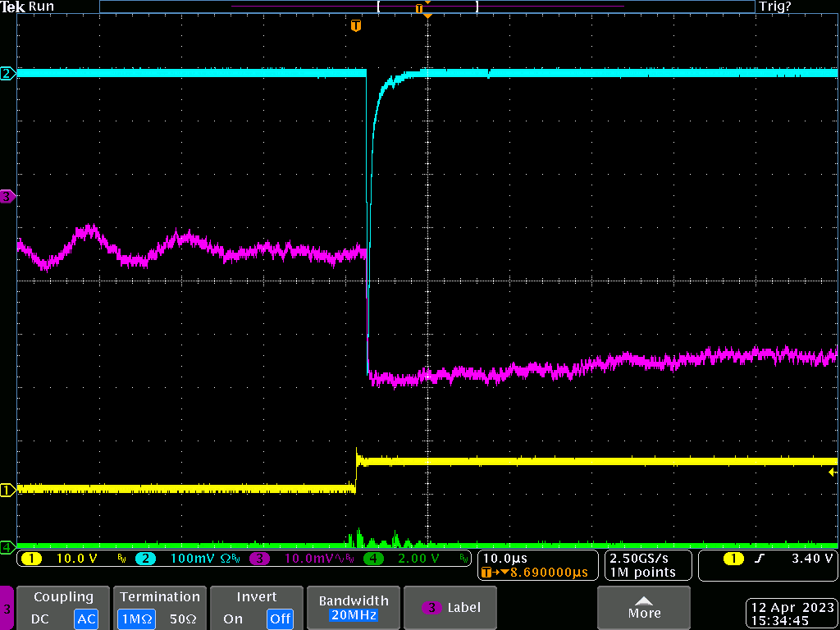Image resolution: width=840 pixels, height=630 pixels.
Task: Turn Invert On
Action: [x=233, y=619]
